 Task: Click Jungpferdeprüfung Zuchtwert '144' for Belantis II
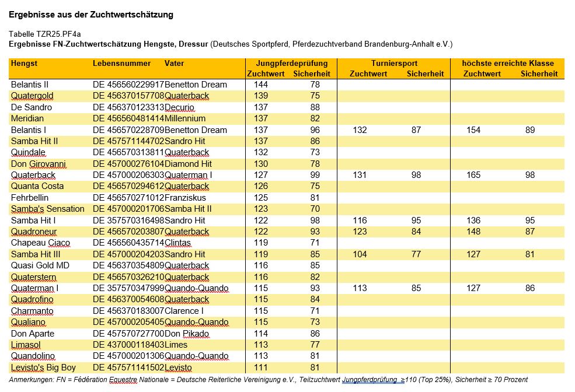[x=261, y=85]
